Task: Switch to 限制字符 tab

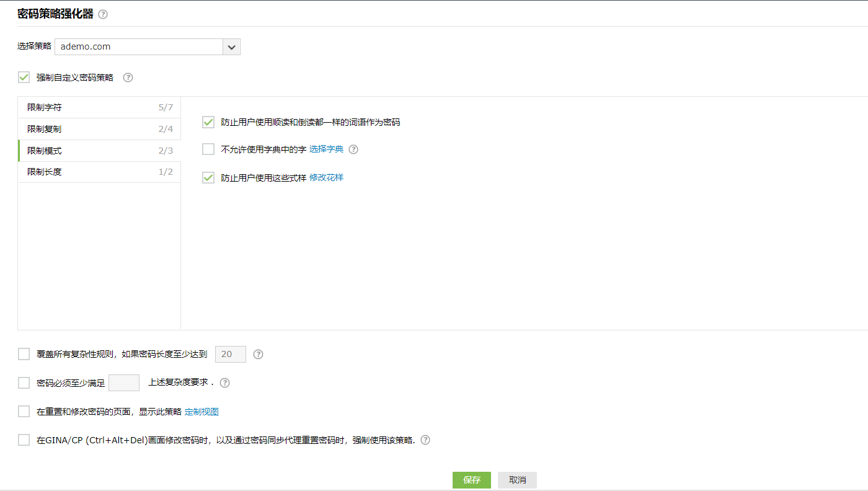Action: tap(99, 107)
